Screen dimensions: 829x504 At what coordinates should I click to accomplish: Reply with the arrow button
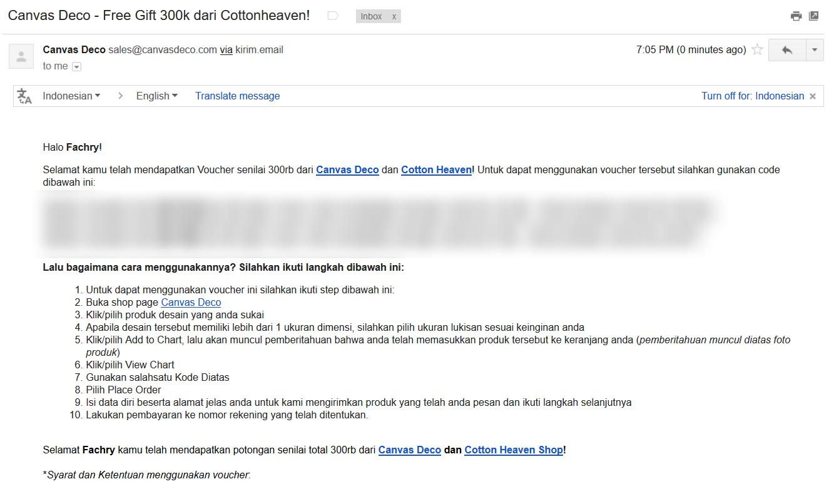[787, 50]
